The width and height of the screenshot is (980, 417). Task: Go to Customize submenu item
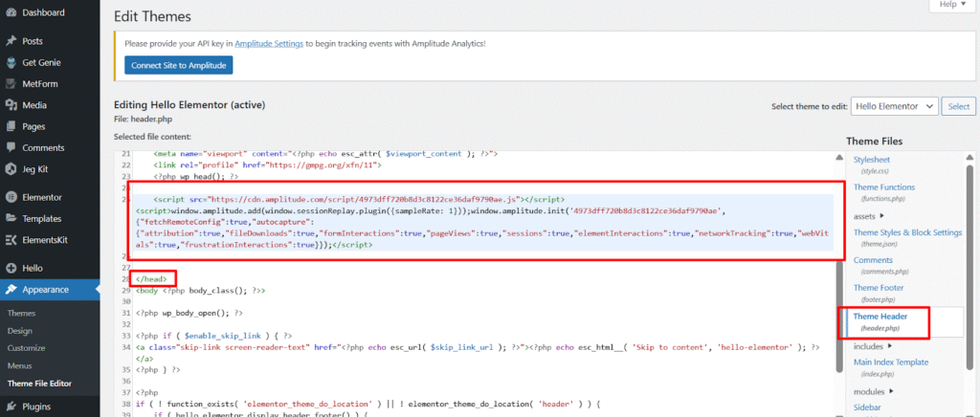coord(26,348)
